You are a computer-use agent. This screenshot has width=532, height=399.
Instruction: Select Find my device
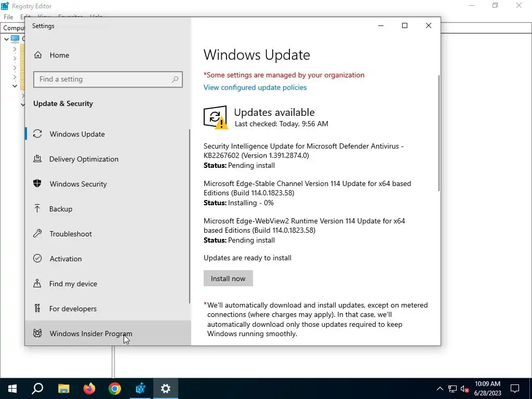point(108,284)
